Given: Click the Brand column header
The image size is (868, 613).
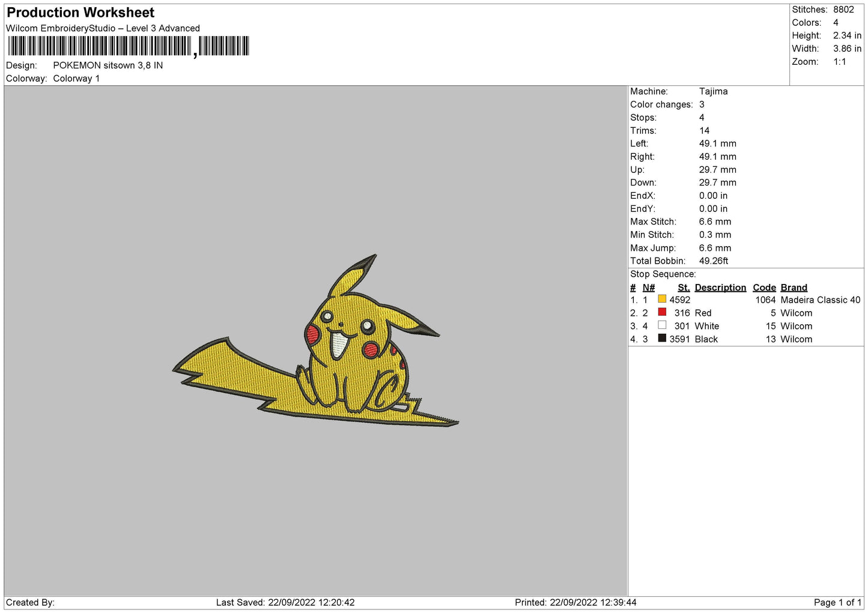Looking at the screenshot, I should coord(794,288).
